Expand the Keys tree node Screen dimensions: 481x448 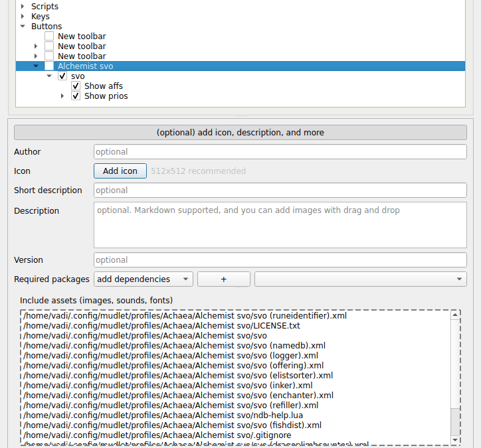[23, 16]
